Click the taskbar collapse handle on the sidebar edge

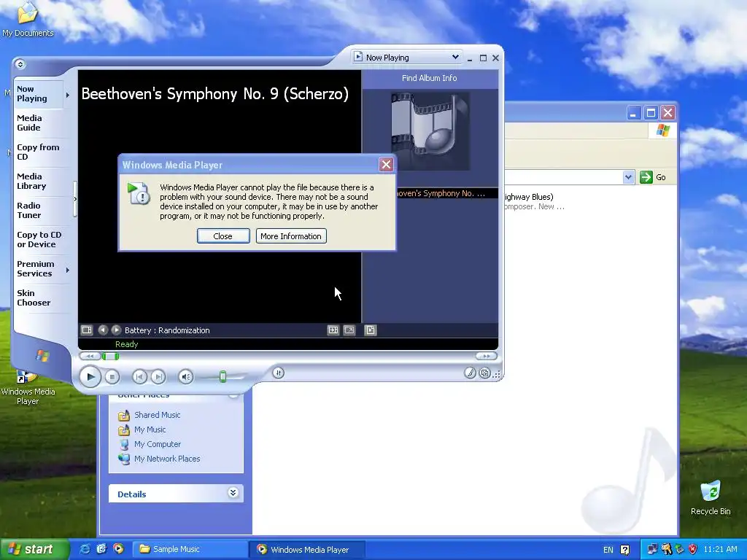[x=75, y=199]
